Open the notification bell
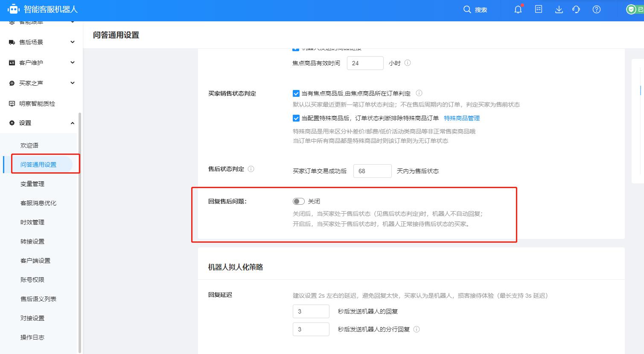The height and width of the screenshot is (354, 644). tap(518, 9)
